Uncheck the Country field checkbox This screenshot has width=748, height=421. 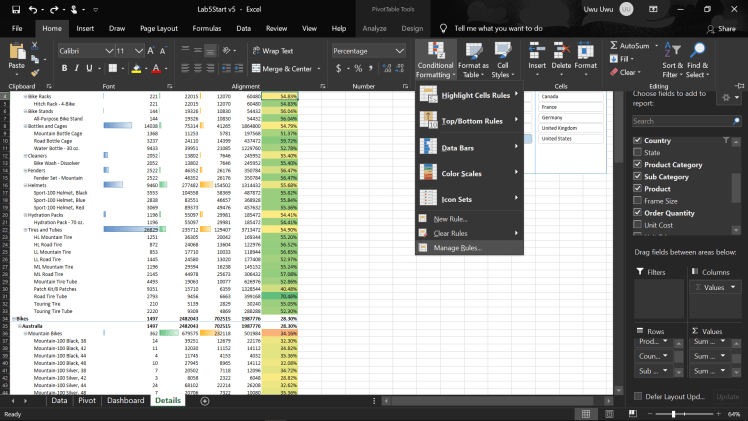click(637, 141)
